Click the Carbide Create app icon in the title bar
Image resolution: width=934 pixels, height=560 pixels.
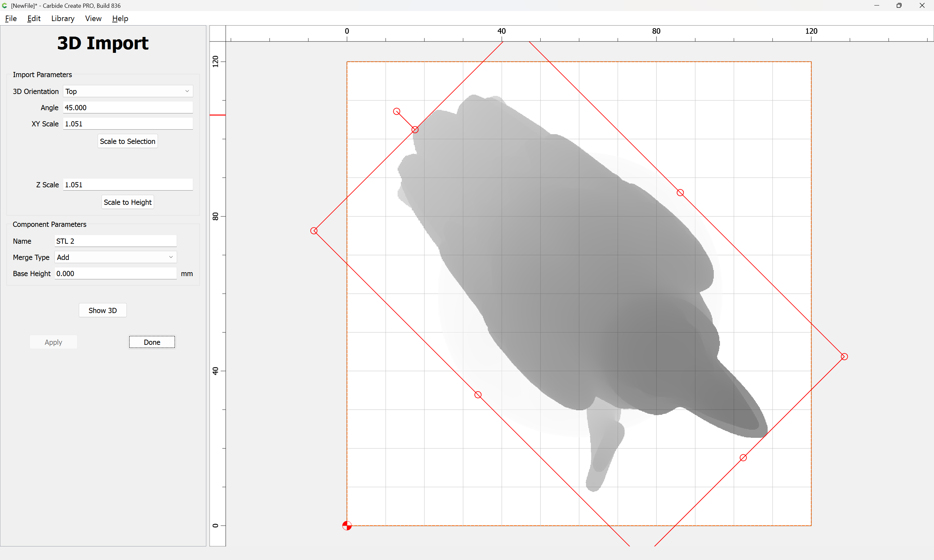pyautogui.click(x=5, y=5)
